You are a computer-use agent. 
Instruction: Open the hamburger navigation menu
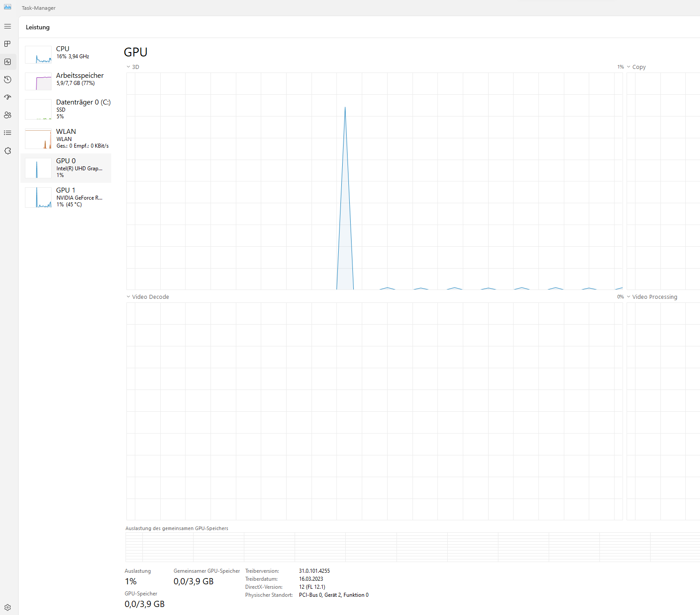coord(8,26)
